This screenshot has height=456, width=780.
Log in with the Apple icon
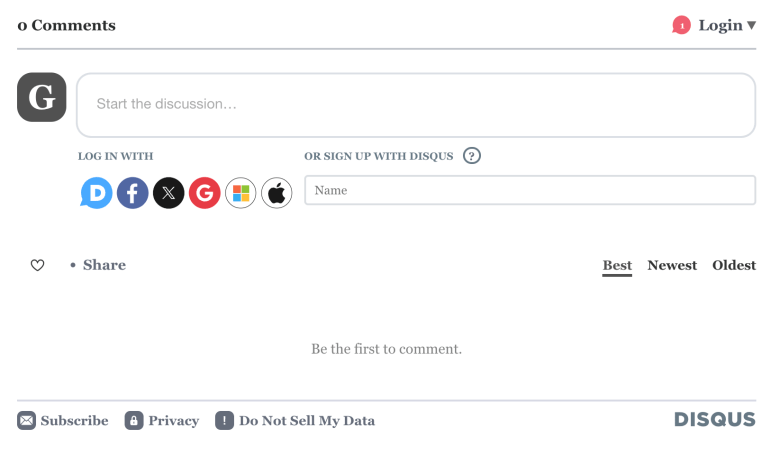(x=277, y=193)
